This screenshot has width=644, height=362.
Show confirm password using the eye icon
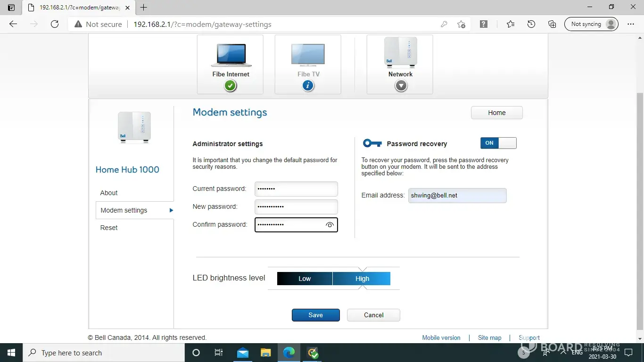[330, 225]
